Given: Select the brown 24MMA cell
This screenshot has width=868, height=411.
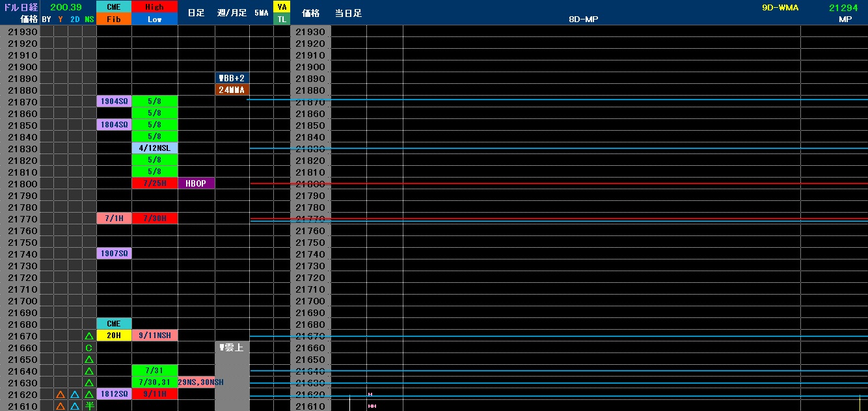Looking at the screenshot, I should coord(232,90).
